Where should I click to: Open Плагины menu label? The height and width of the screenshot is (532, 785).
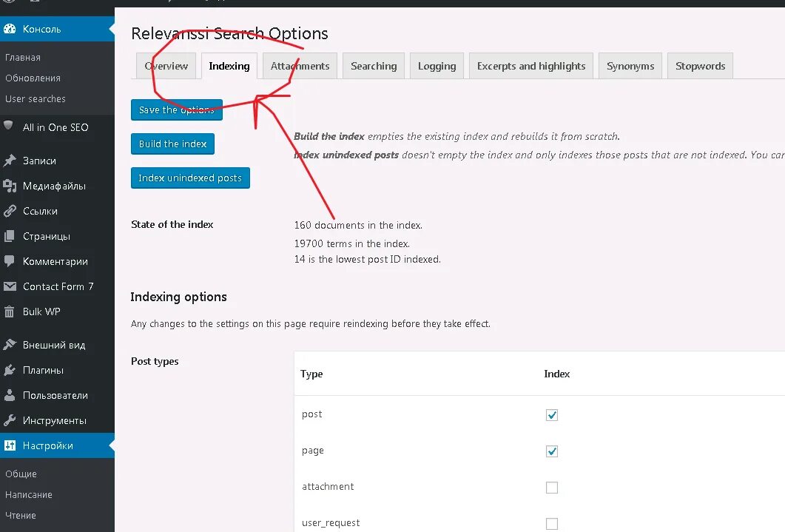coord(43,370)
